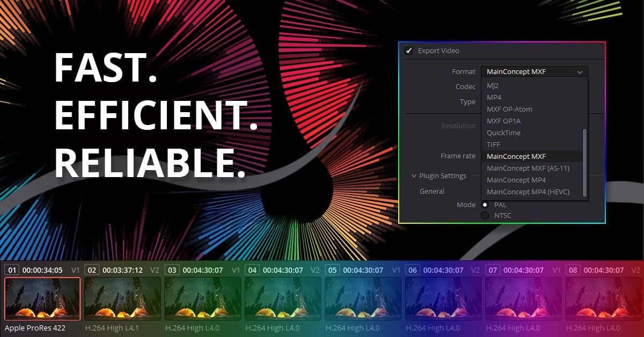Collapse the Plugin Settings section
The height and width of the screenshot is (337, 644).
point(414,175)
